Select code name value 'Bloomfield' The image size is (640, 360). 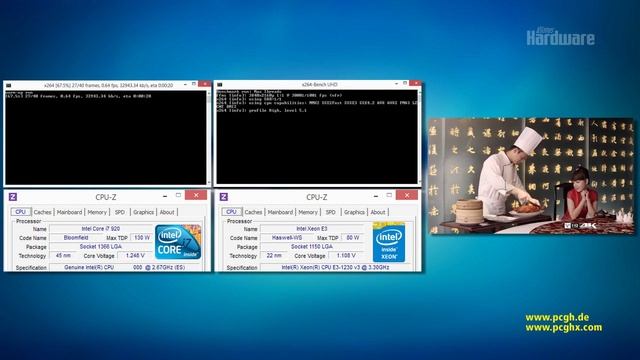pyautogui.click(x=76, y=238)
